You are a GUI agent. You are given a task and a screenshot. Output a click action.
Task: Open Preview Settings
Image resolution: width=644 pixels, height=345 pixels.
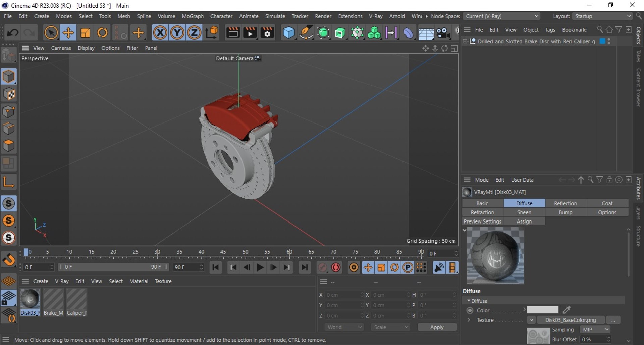[x=482, y=221]
